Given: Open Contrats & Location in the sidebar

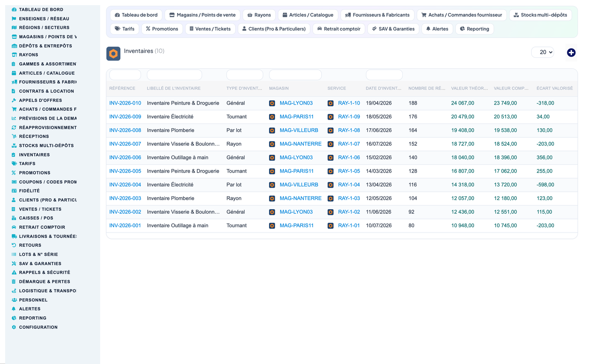Looking at the screenshot, I should click(x=46, y=91).
